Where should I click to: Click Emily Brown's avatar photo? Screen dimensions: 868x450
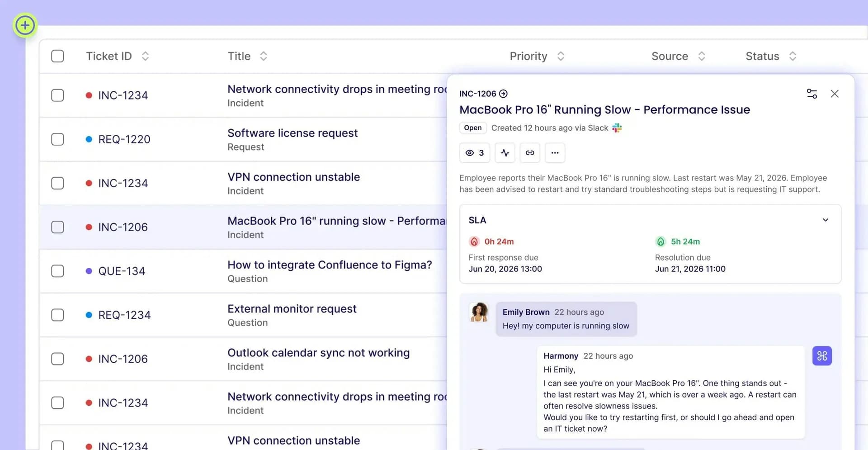479,312
